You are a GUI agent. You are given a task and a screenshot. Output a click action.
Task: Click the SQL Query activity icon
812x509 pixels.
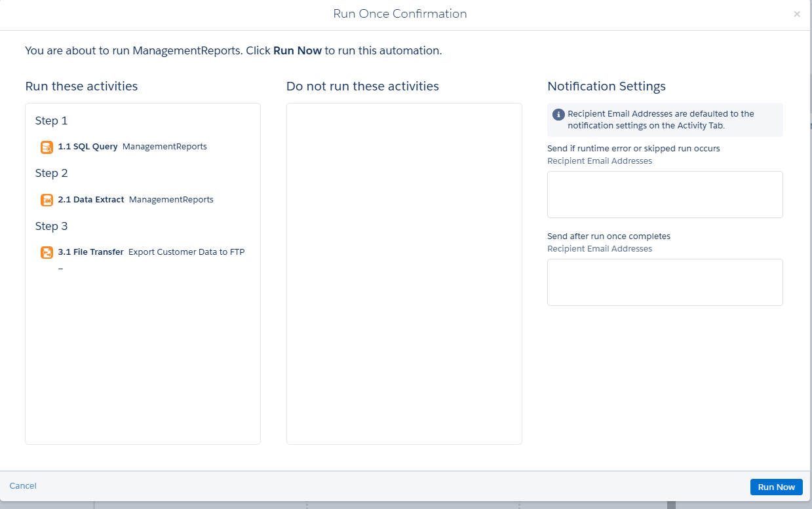point(47,147)
